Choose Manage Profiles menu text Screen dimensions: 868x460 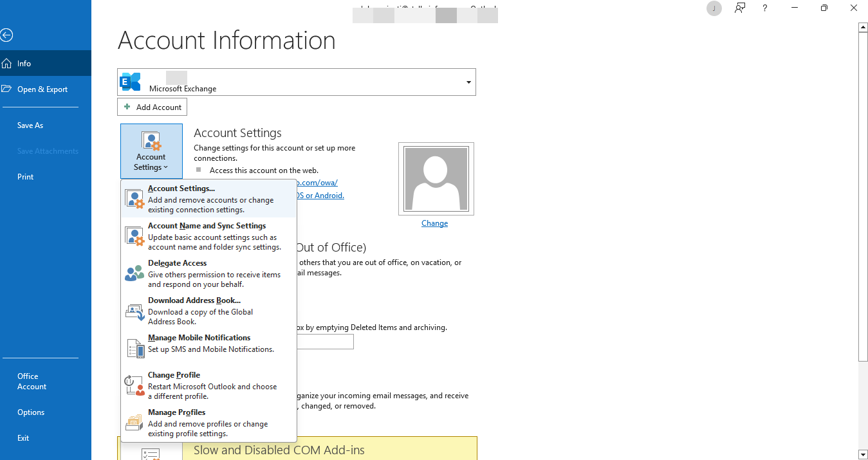tap(176, 412)
